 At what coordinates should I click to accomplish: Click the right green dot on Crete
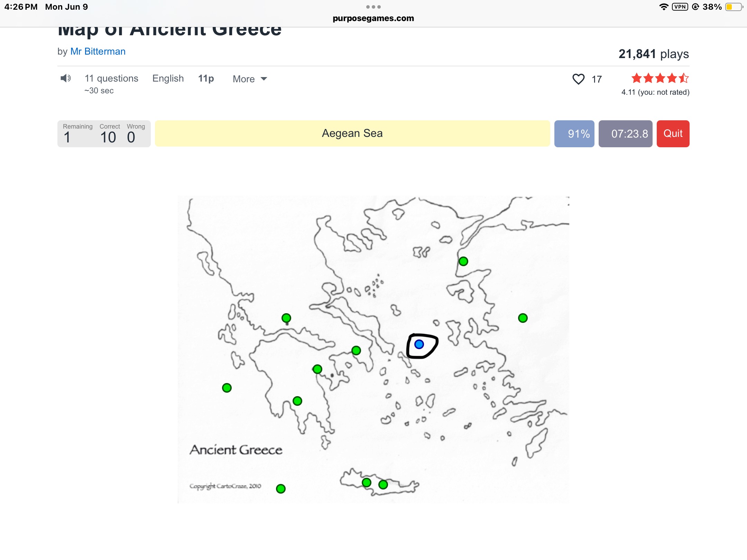pyautogui.click(x=383, y=485)
